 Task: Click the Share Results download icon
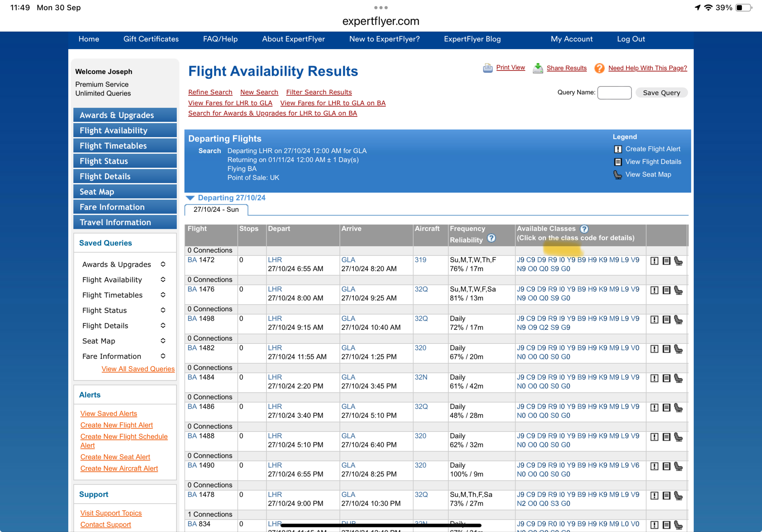pyautogui.click(x=538, y=68)
